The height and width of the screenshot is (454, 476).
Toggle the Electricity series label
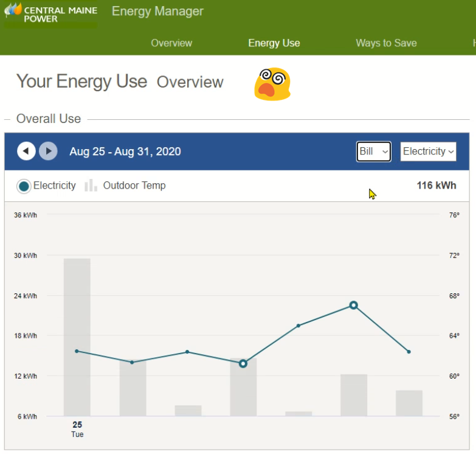[x=55, y=186]
